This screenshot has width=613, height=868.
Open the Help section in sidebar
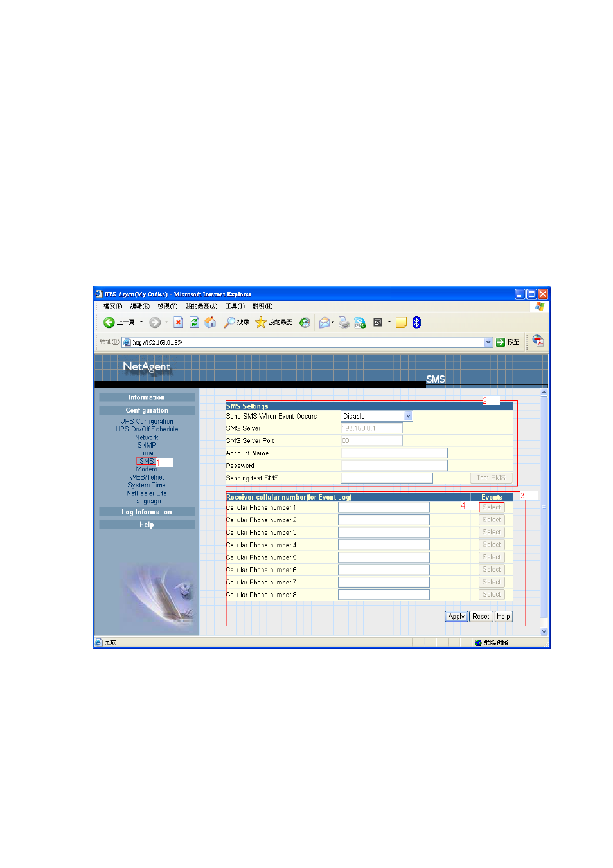147,525
